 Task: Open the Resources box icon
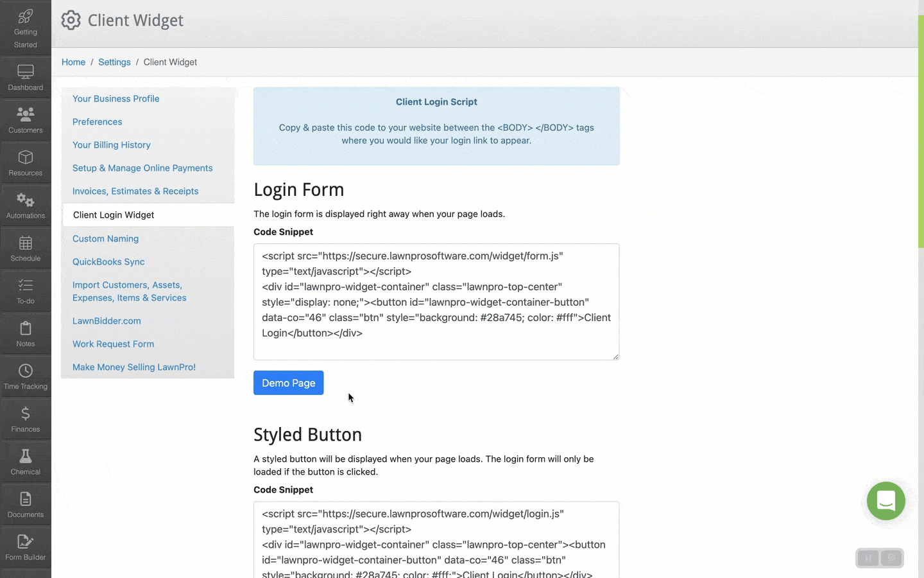point(26,157)
